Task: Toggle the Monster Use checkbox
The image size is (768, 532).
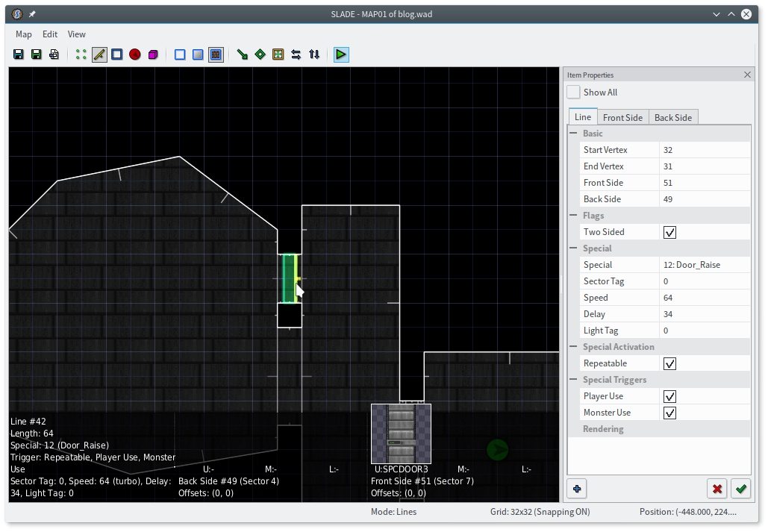Action: [669, 413]
